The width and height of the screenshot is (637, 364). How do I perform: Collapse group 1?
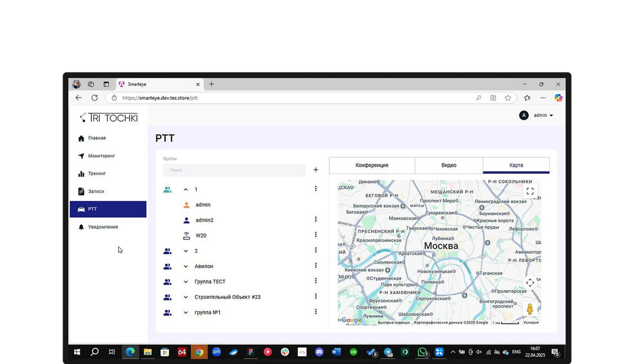click(186, 189)
